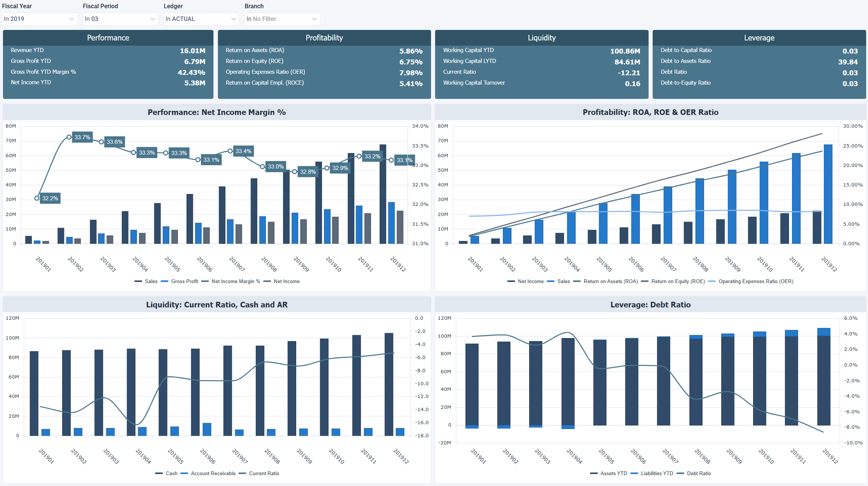Open the Ledger filter showing ACTUAL
Viewport: 868px width, 486px height.
click(201, 19)
